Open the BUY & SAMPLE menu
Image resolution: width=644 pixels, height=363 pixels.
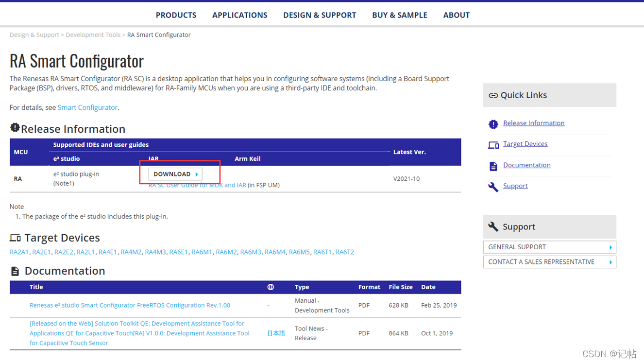coord(400,15)
